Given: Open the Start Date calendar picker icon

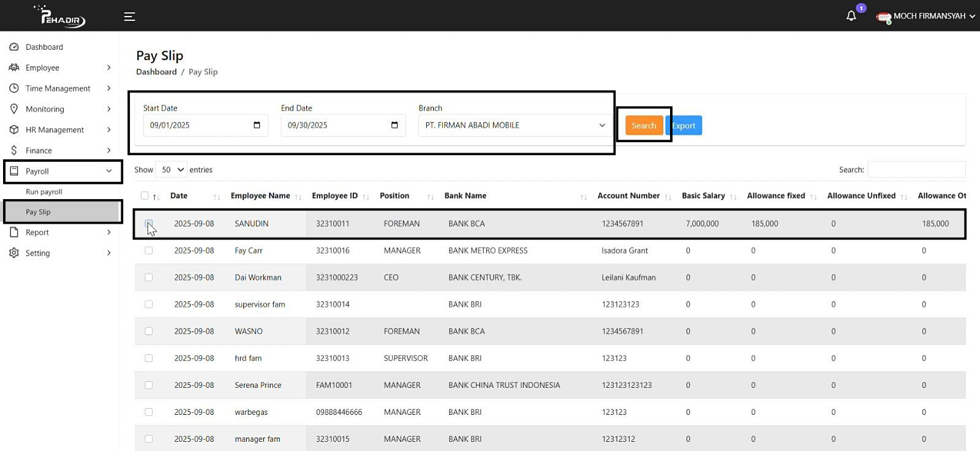Looking at the screenshot, I should 257,125.
